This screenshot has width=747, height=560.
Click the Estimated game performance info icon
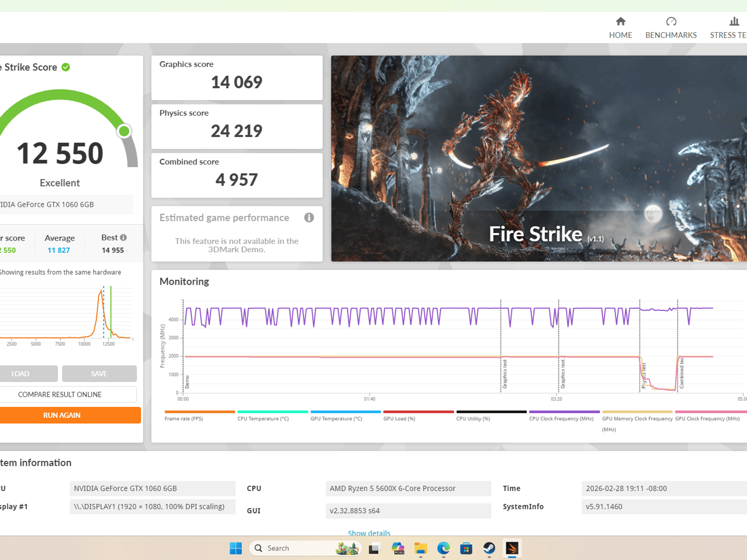point(309,218)
